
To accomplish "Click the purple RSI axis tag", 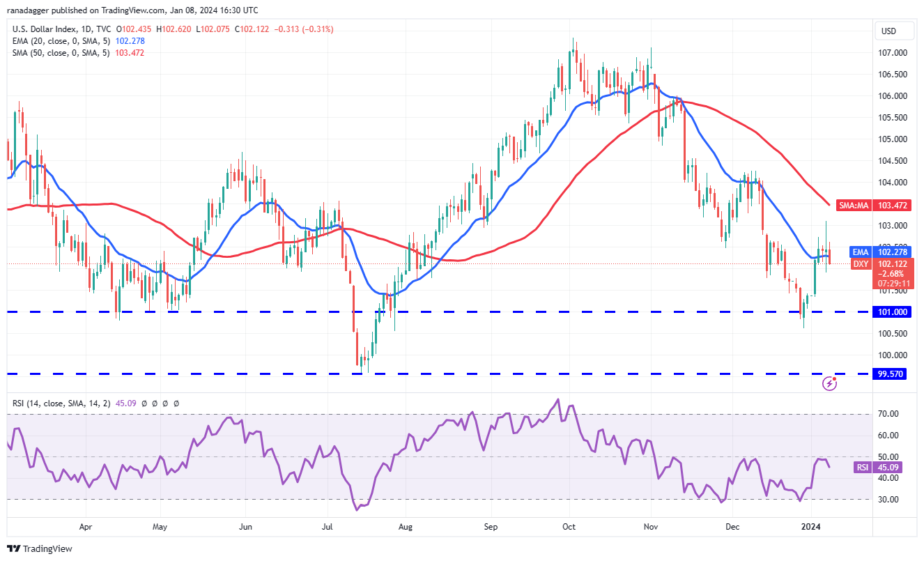I will tap(861, 468).
